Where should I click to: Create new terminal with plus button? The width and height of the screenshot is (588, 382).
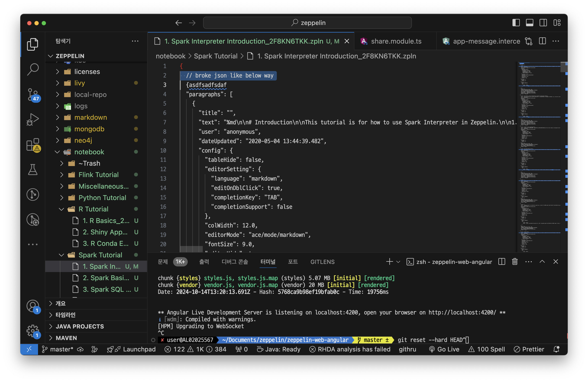click(x=389, y=262)
